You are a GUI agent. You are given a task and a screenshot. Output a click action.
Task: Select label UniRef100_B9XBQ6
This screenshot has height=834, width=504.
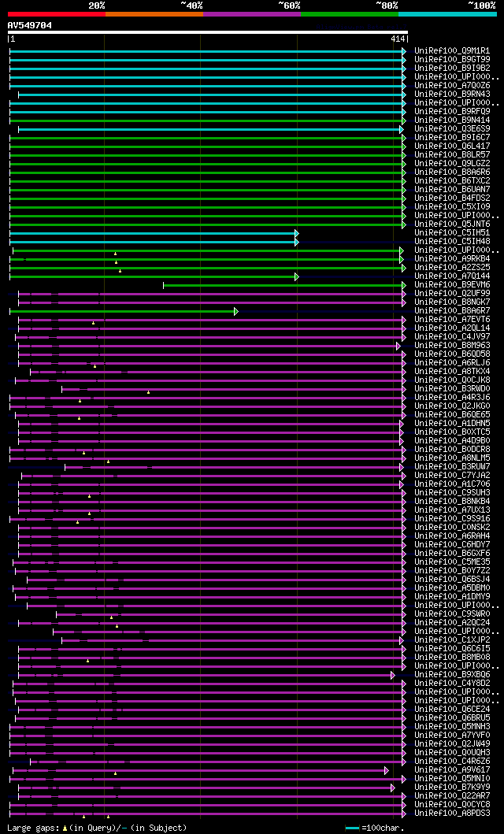pos(453,673)
